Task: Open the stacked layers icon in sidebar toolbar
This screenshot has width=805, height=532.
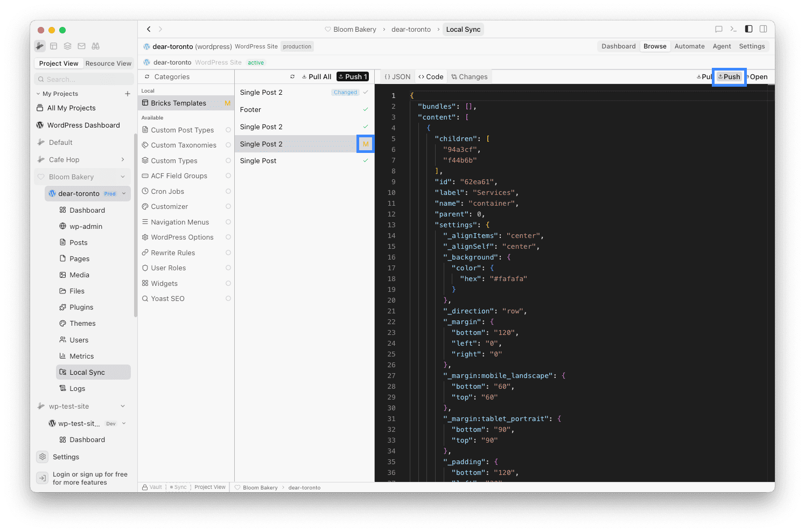Action: (x=68, y=46)
